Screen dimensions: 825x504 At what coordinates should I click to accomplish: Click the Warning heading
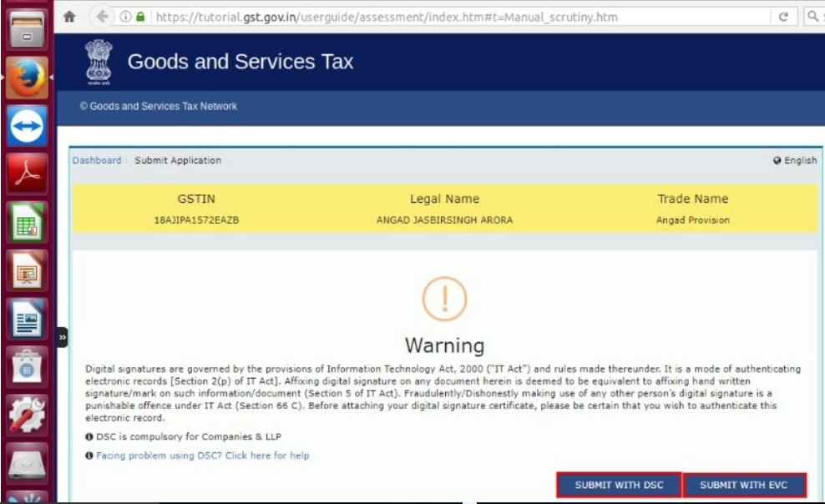tap(444, 345)
